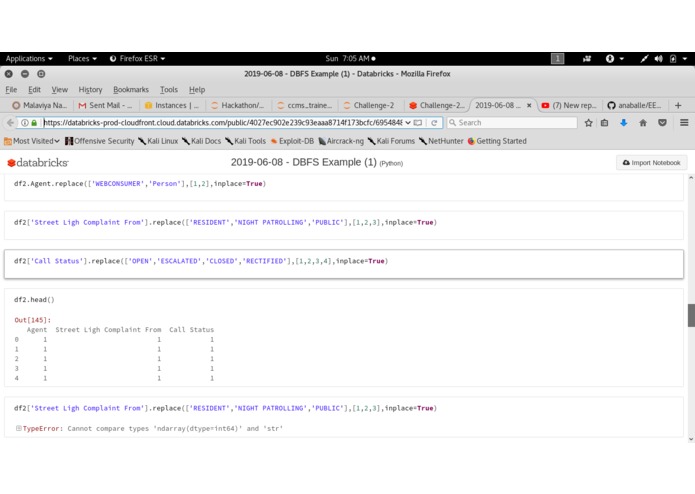
Task: Open the View menu
Action: 59,89
